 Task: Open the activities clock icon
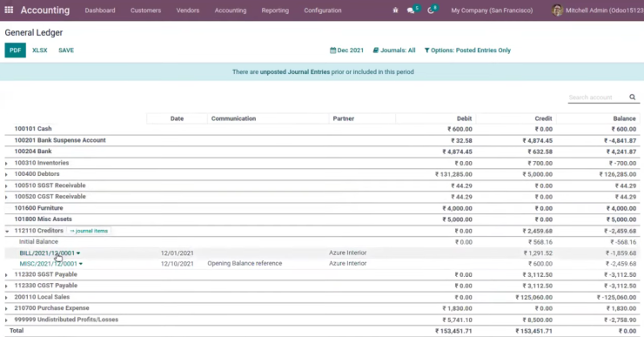coord(431,10)
